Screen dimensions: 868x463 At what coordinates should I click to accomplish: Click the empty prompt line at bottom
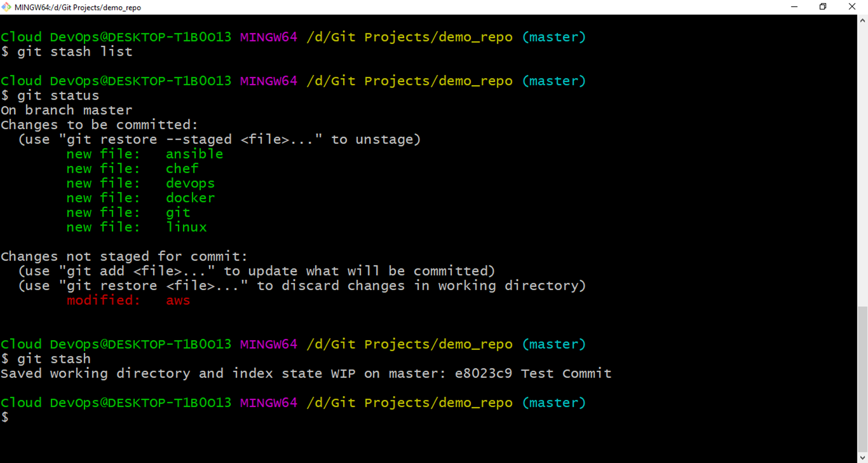pyautogui.click(x=5, y=417)
